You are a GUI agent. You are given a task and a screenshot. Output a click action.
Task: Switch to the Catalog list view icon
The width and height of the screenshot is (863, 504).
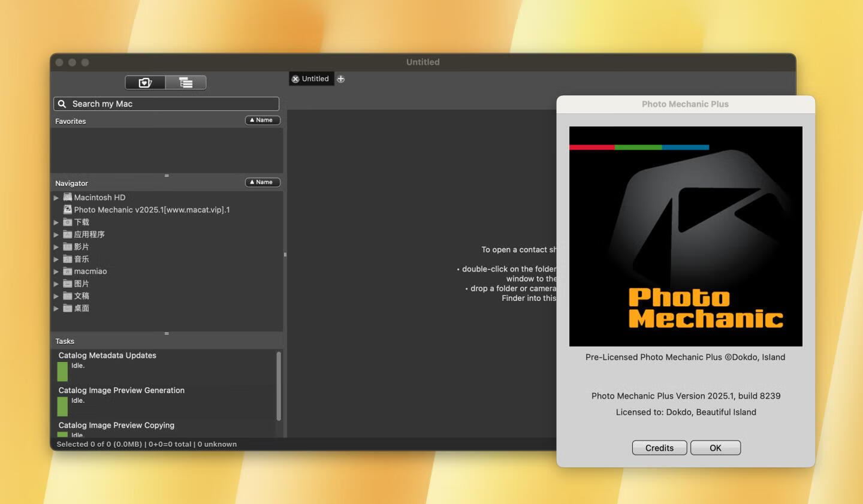[186, 83]
